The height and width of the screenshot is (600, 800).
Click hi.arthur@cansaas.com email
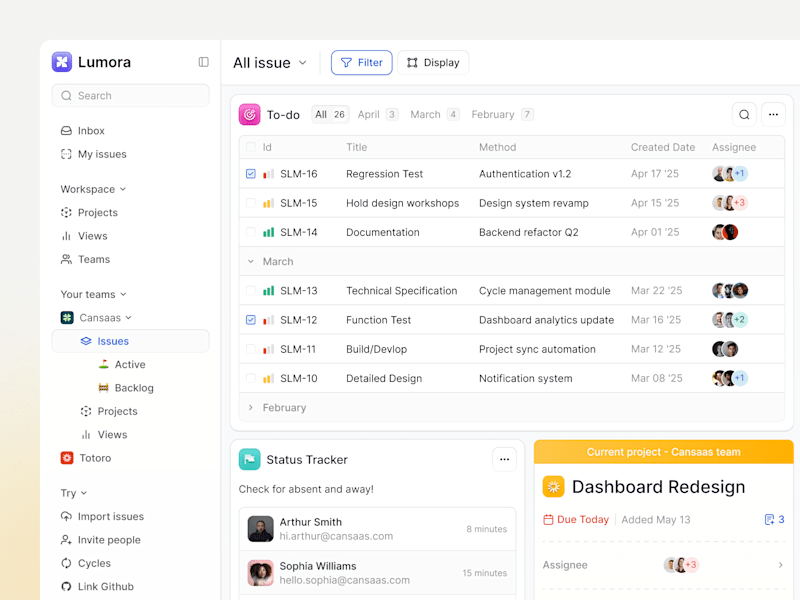click(x=336, y=536)
